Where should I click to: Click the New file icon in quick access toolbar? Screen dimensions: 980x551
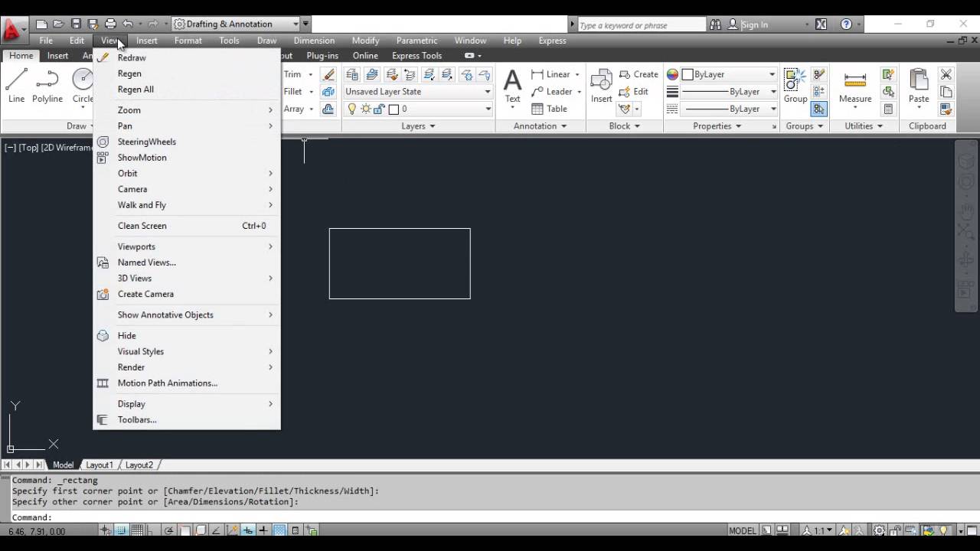click(42, 24)
